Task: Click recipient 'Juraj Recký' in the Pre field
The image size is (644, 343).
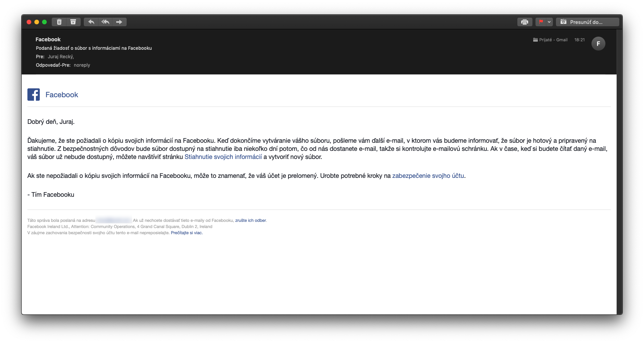Action: point(61,57)
